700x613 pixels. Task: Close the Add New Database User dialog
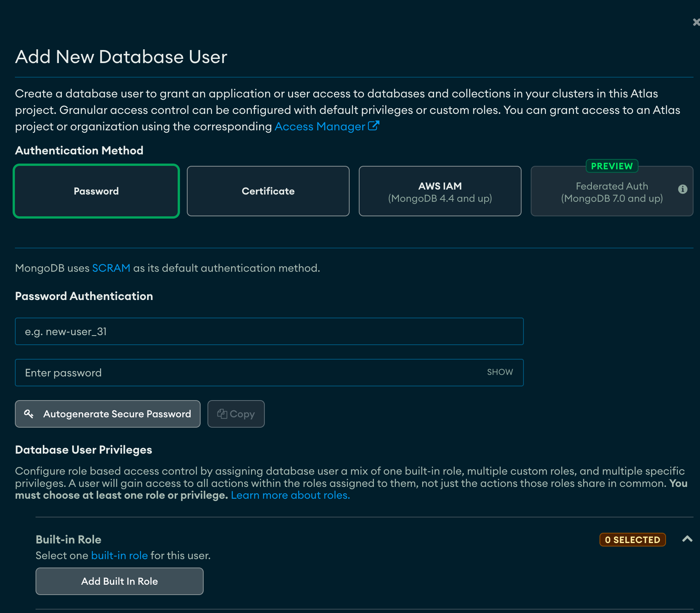[696, 22]
